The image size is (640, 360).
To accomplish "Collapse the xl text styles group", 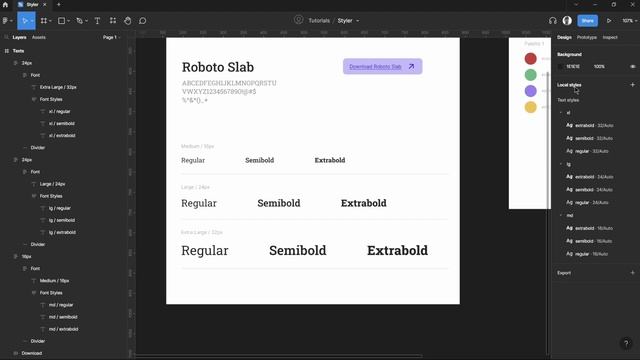I will point(561,113).
